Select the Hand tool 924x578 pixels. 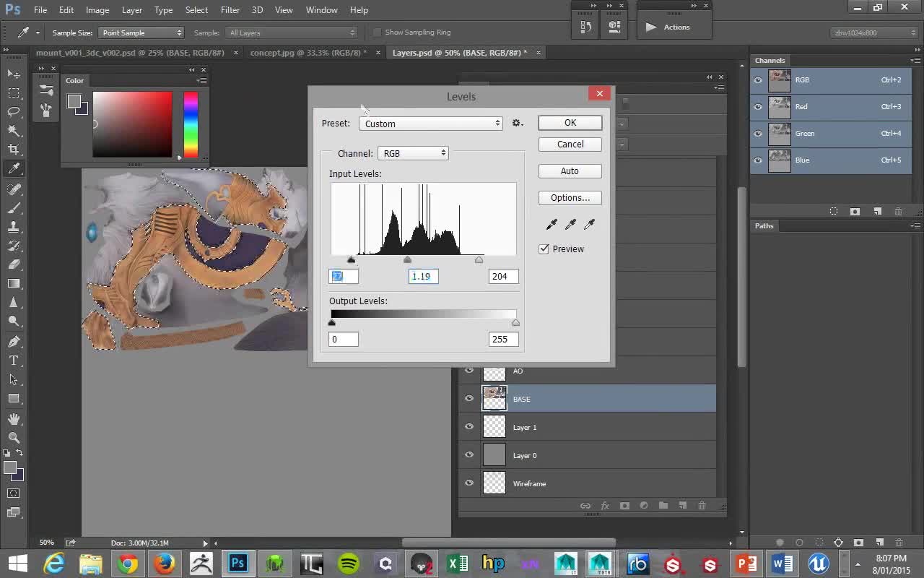(14, 418)
